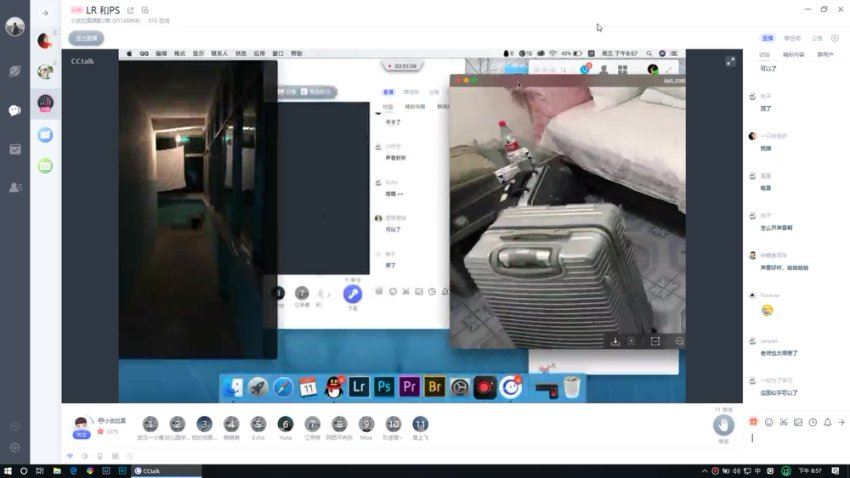Switch to the 群用户 sub-tab
This screenshot has height=478, width=850.
tap(825, 55)
